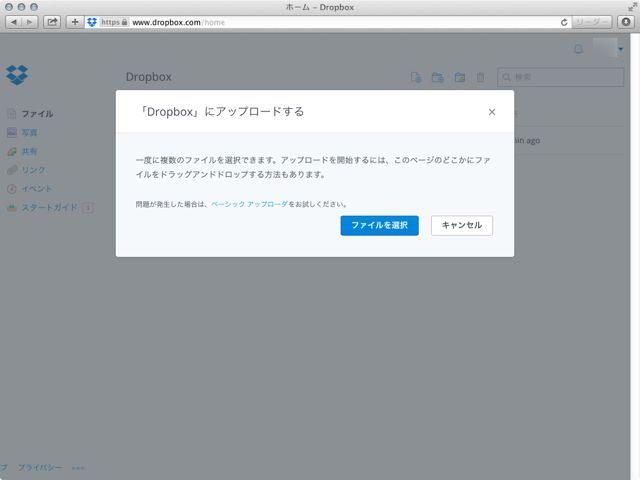Close the upload dialog with the X
The height and width of the screenshot is (480, 640).
492,112
